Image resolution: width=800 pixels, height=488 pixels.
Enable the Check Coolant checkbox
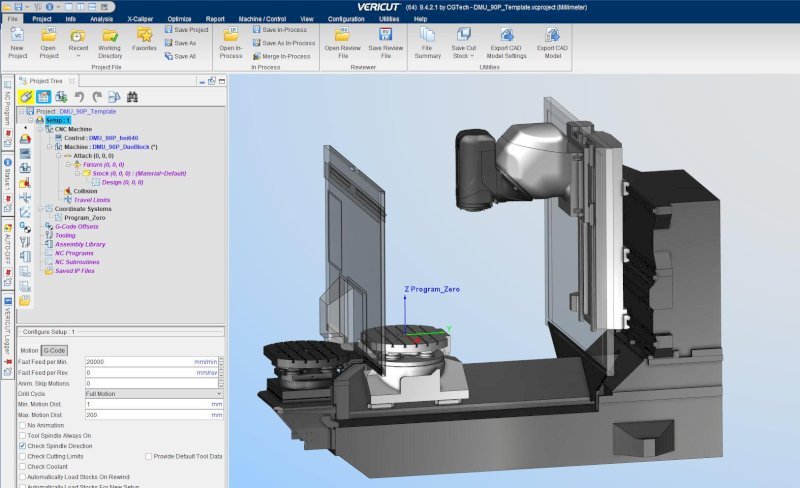(x=22, y=467)
